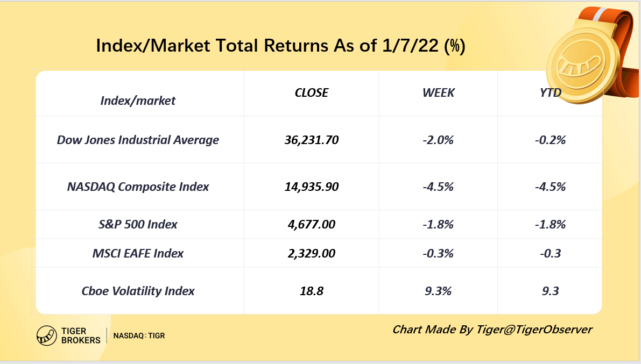Click the chart title heading text

[280, 46]
